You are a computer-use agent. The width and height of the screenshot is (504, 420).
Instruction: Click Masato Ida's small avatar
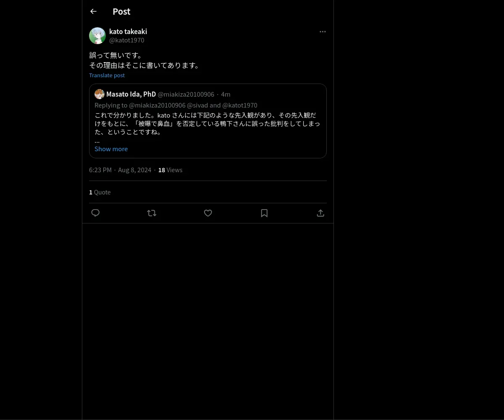(100, 94)
